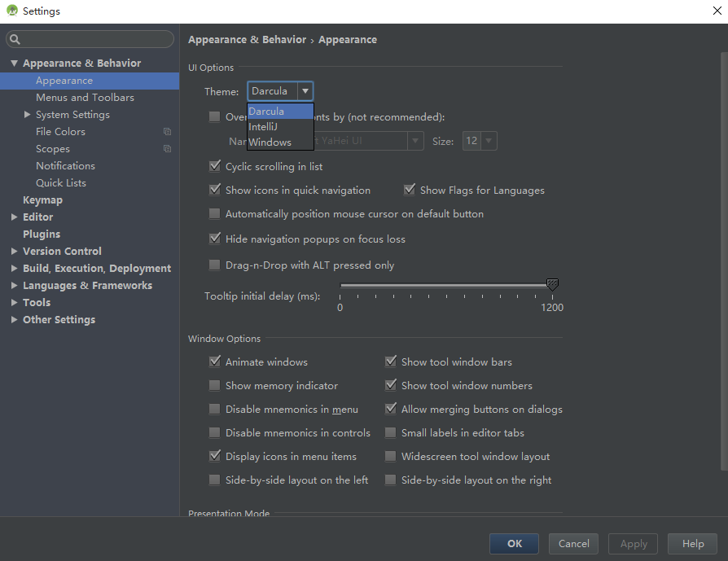
Task: Expand Other Settings section
Action: tap(14, 319)
